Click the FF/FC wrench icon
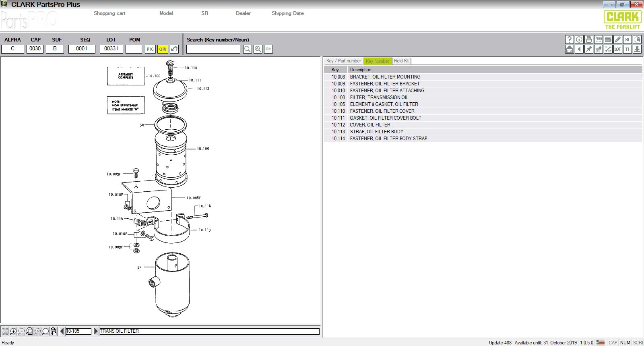The width and height of the screenshot is (644, 346). [608, 49]
